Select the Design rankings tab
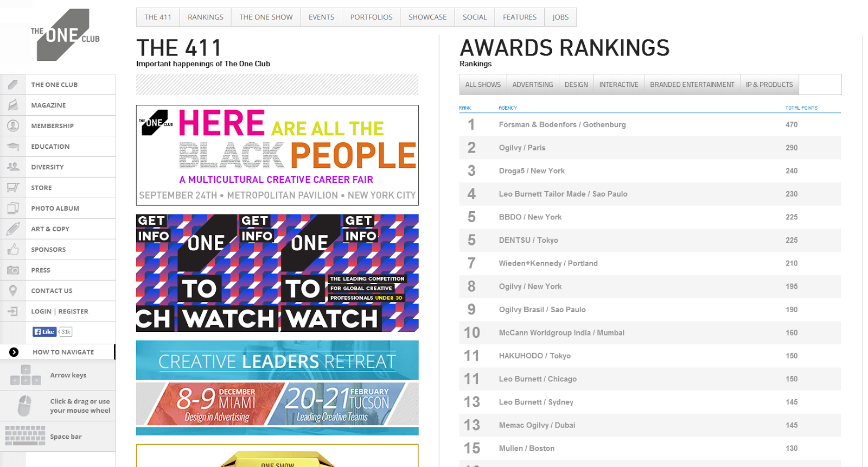Image resolution: width=868 pixels, height=467 pixels. point(576,85)
